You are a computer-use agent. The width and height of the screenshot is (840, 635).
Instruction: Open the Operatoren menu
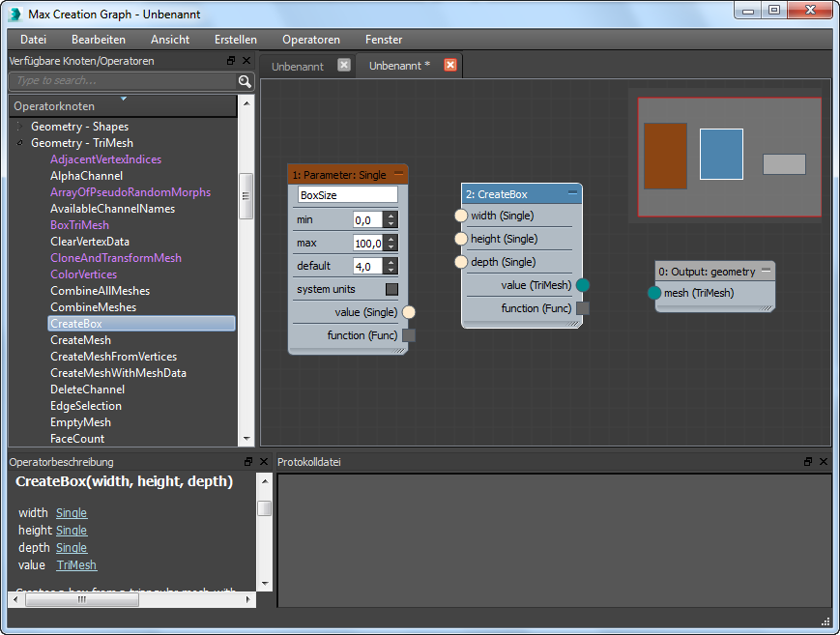(311, 40)
